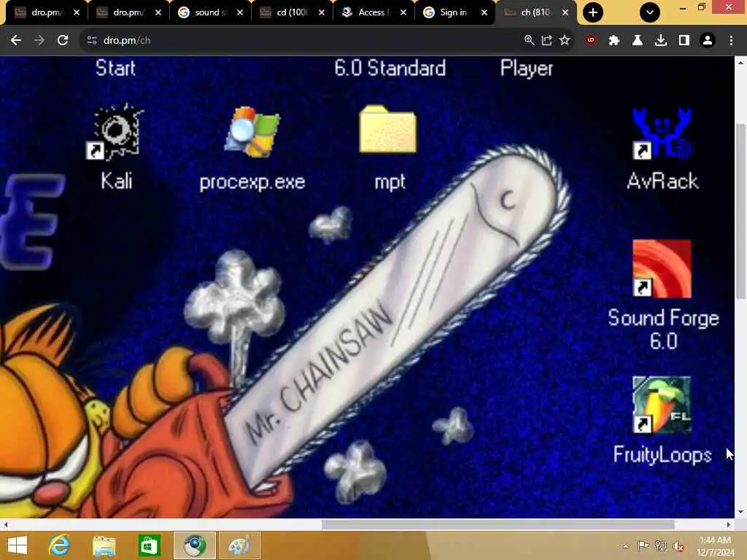Viewport: 747px width, 560px height.
Task: Switch to the Sign in tab
Action: [x=453, y=12]
